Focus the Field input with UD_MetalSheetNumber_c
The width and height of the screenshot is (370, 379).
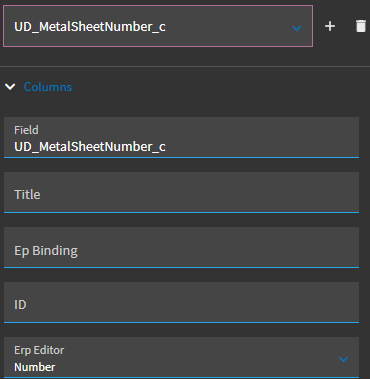tap(181, 137)
